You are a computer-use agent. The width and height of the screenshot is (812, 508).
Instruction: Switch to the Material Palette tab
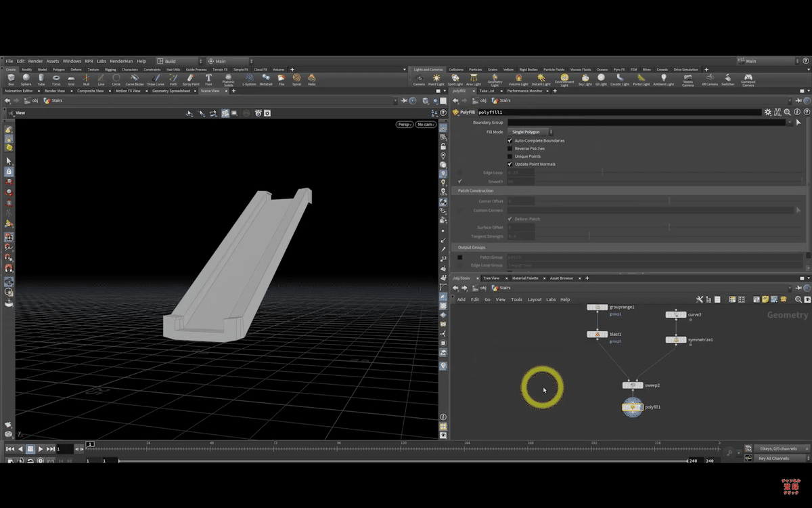525,278
